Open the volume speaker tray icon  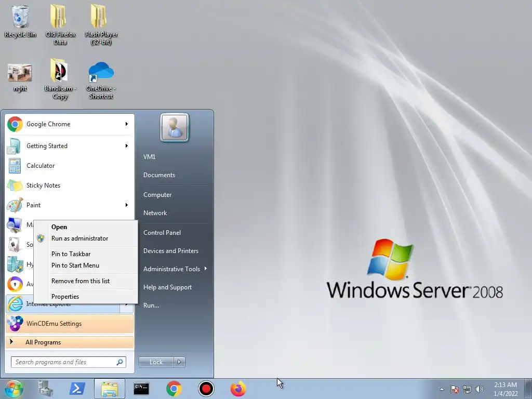click(480, 389)
